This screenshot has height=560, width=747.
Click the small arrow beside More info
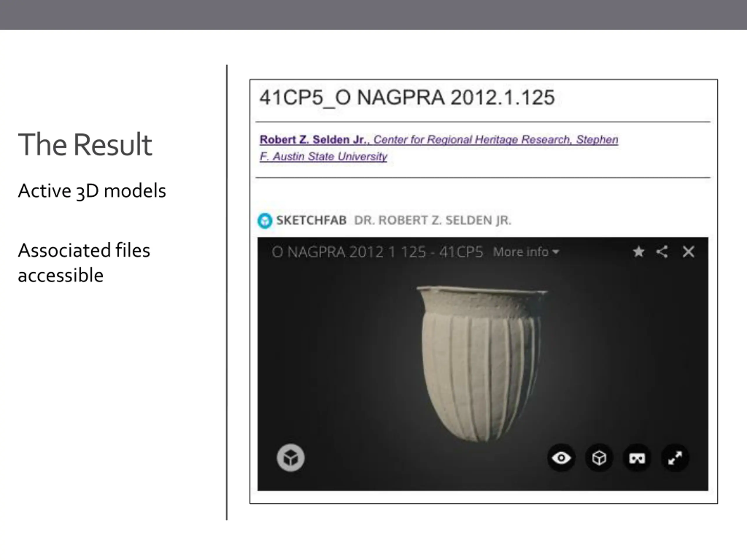coord(556,252)
